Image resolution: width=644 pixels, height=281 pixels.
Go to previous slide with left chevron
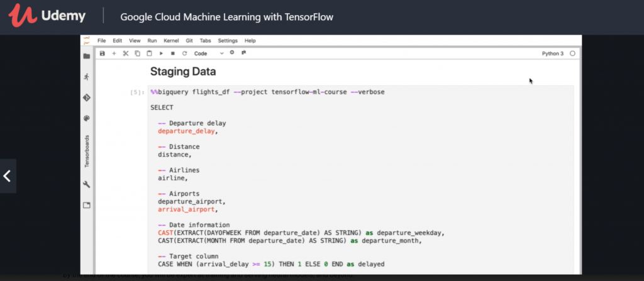point(8,176)
